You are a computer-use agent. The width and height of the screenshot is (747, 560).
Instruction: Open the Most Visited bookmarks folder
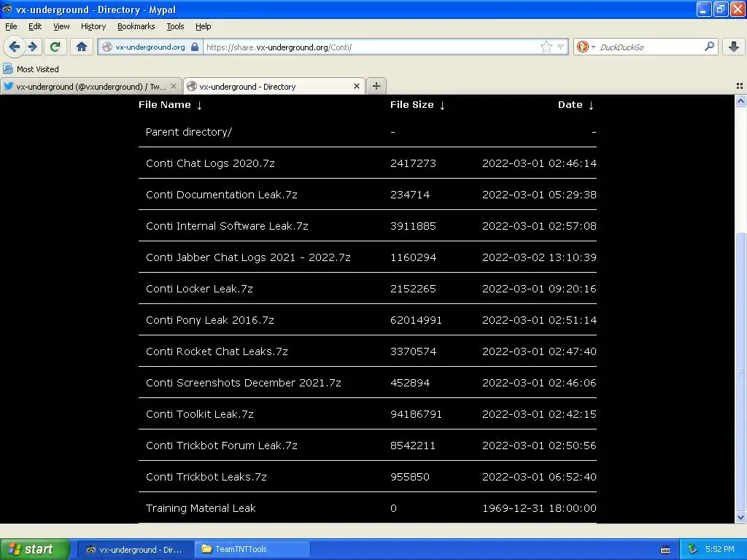(31, 69)
